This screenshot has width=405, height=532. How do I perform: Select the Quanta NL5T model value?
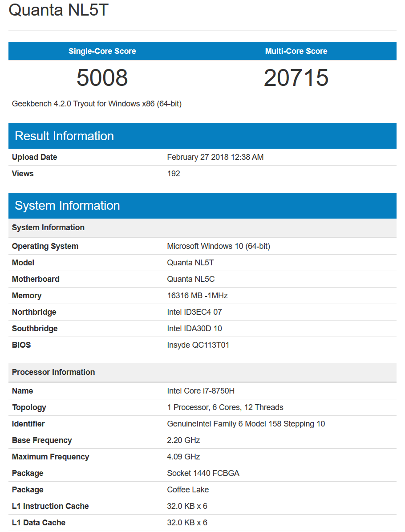[190, 263]
